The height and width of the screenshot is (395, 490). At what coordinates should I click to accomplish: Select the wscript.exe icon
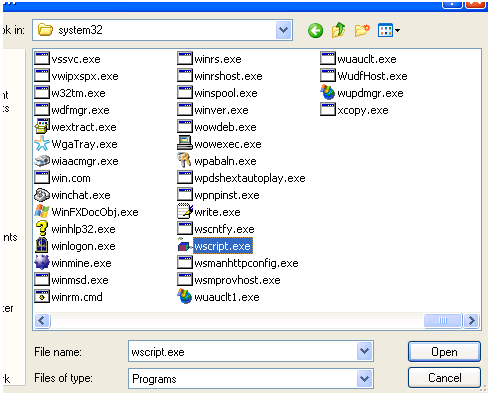click(x=185, y=246)
